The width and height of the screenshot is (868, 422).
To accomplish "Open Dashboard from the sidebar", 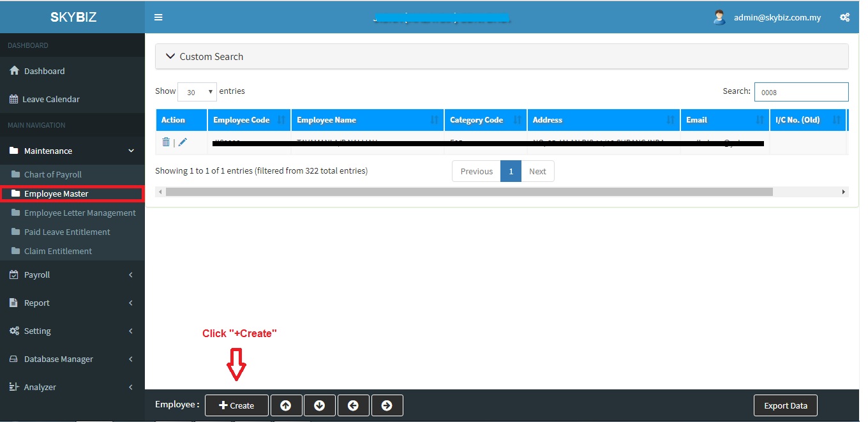I will click(44, 71).
